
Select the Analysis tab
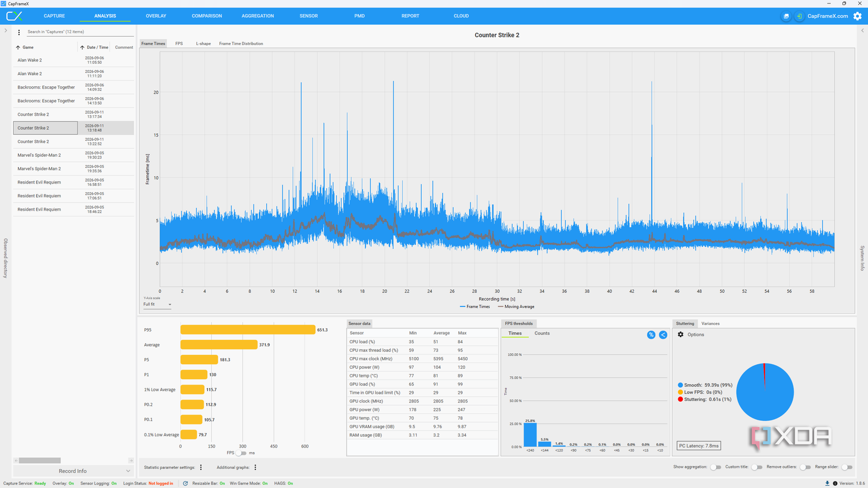point(105,16)
